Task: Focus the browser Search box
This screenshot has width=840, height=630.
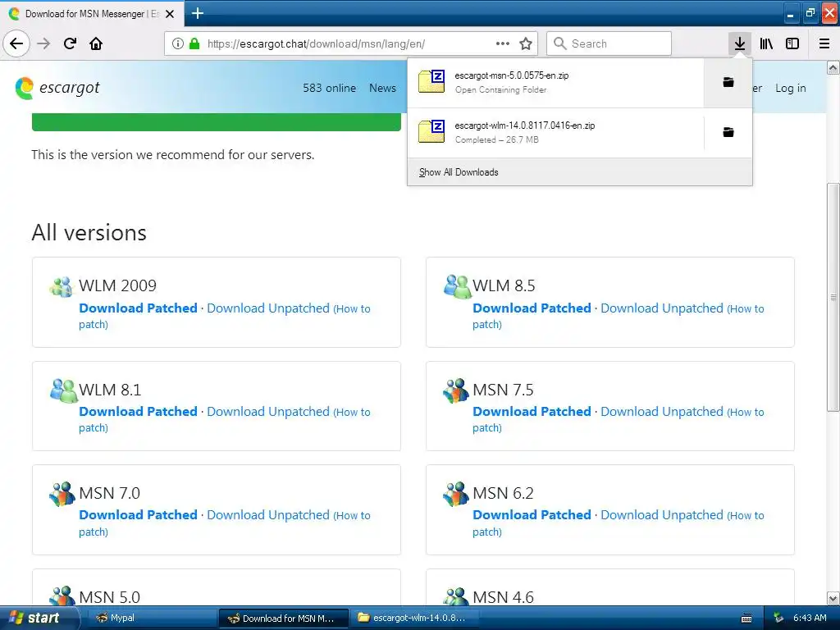Action: [609, 43]
